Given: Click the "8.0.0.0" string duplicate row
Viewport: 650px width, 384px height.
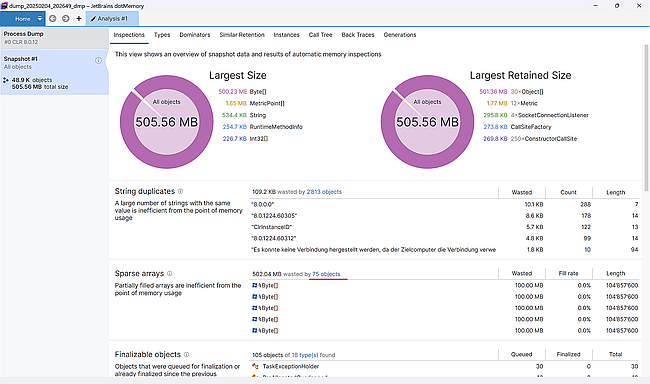Looking at the screenshot, I should [445, 204].
